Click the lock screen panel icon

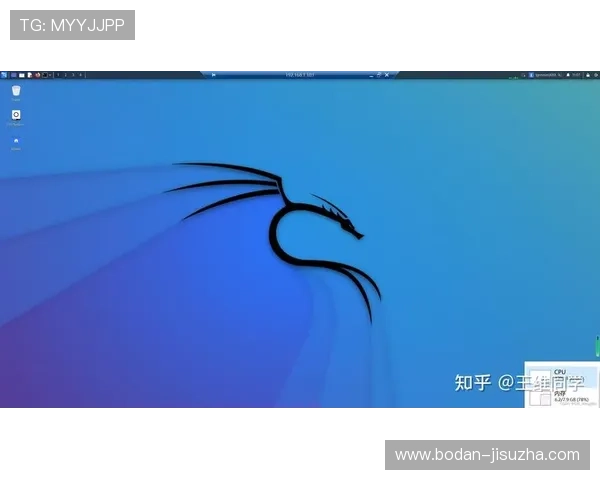click(588, 75)
